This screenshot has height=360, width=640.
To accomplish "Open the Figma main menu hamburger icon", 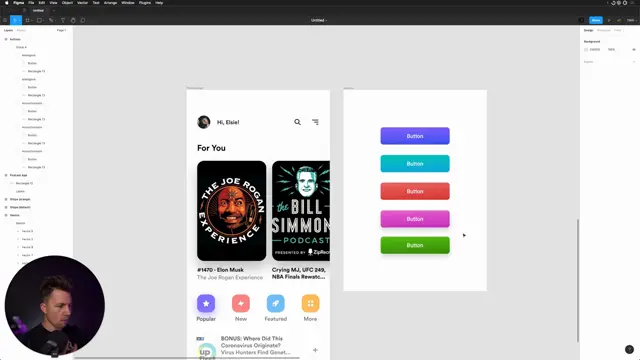I will (5, 20).
